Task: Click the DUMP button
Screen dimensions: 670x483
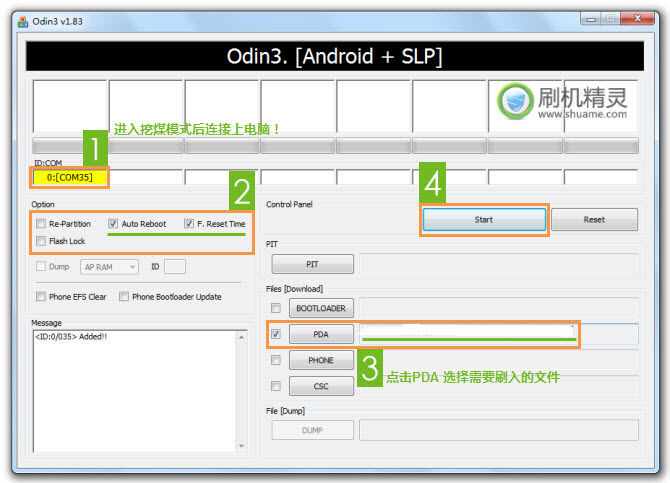Action: [x=312, y=430]
